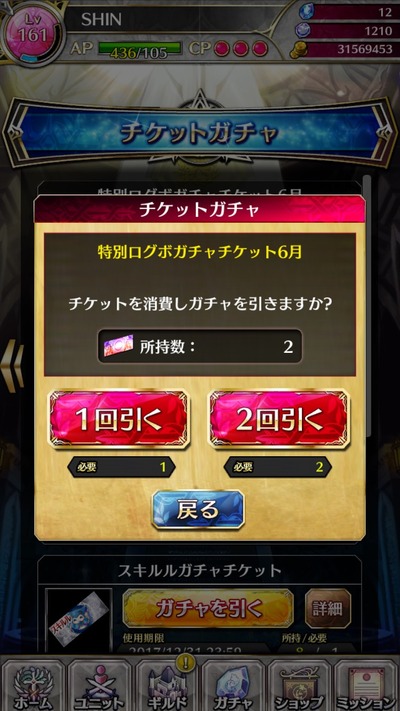Tap the blue gem currency icon at top

click(x=306, y=12)
